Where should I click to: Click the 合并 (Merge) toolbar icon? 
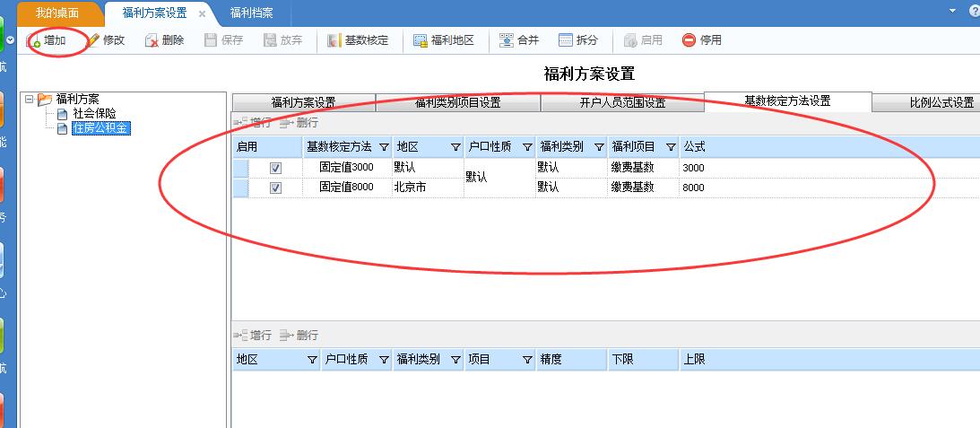tap(507, 41)
